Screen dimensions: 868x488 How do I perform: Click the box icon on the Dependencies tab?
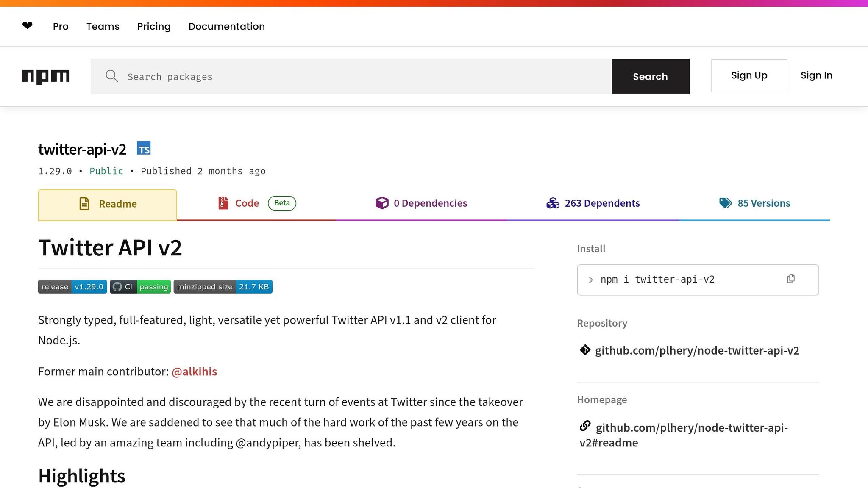[382, 203]
